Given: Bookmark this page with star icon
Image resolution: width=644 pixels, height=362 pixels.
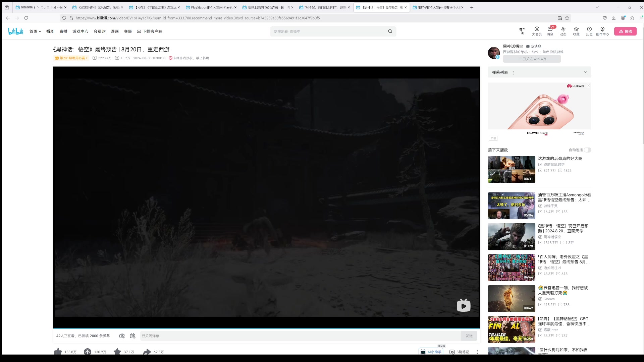Looking at the screenshot, I should click(x=567, y=18).
